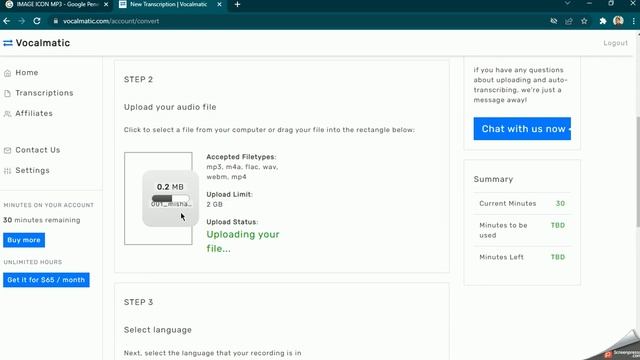Screen dimensions: 640x360
Task: Click the tab search chevron in title bar
Action: point(567,4)
